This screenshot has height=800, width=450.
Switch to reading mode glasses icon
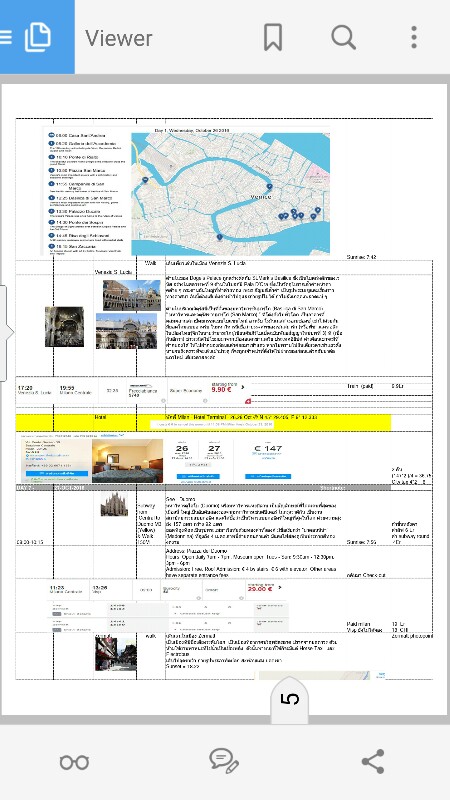click(74, 762)
